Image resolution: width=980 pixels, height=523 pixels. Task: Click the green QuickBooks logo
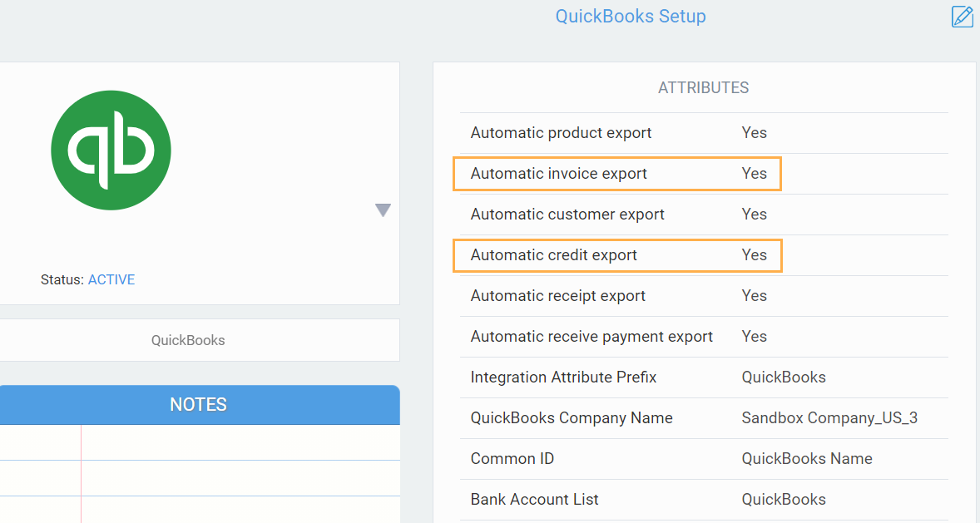[x=111, y=150]
